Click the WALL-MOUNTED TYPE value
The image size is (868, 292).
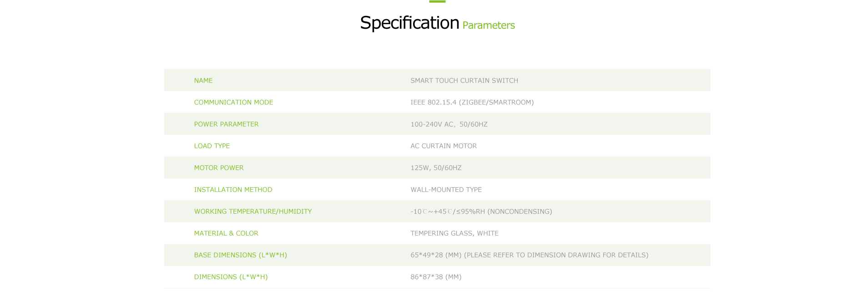coord(446,190)
